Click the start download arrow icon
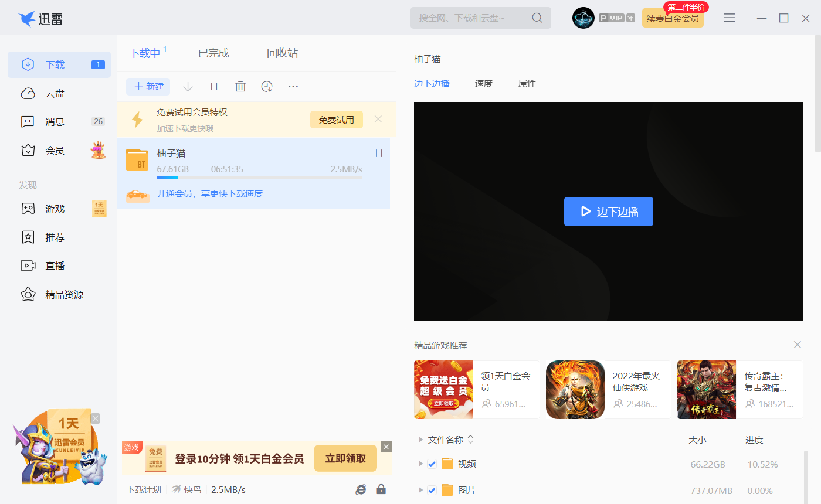 [x=188, y=87]
